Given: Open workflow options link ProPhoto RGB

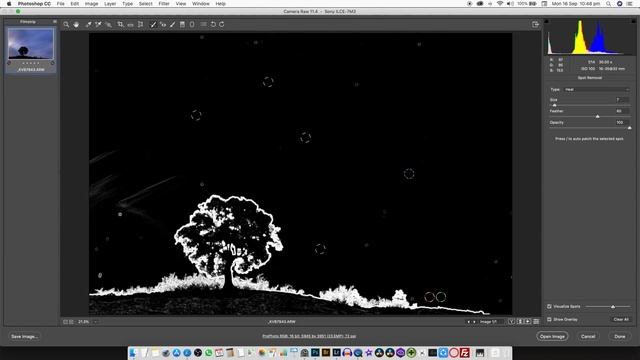Looking at the screenshot, I should (309, 336).
